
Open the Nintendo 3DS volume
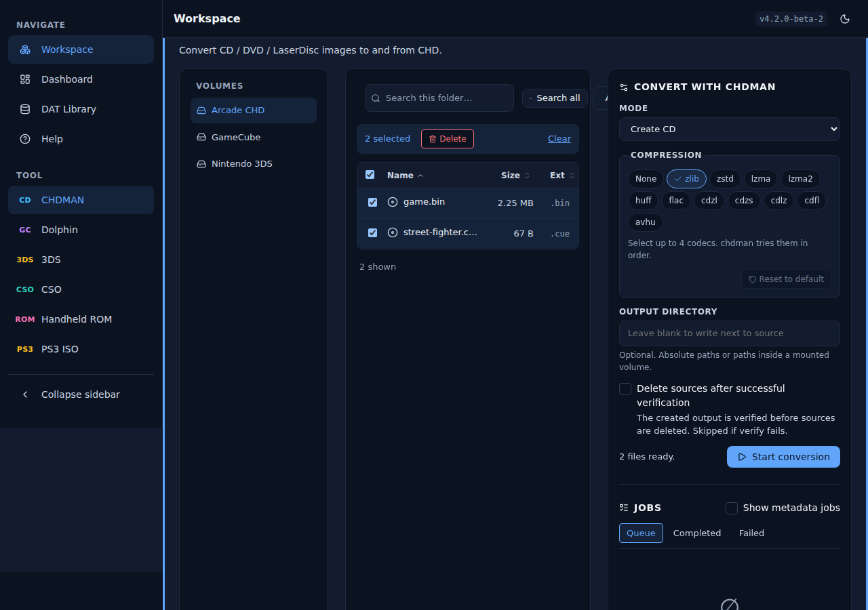[254, 164]
